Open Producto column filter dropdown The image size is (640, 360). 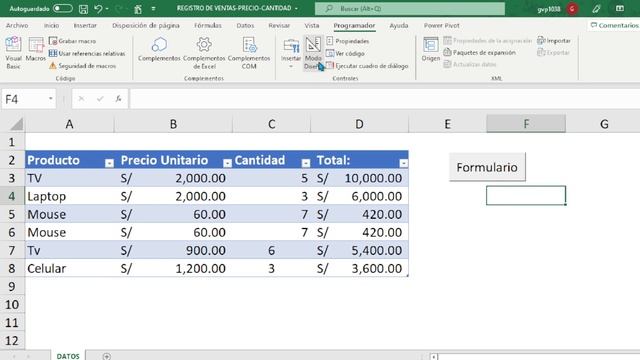[109, 163]
